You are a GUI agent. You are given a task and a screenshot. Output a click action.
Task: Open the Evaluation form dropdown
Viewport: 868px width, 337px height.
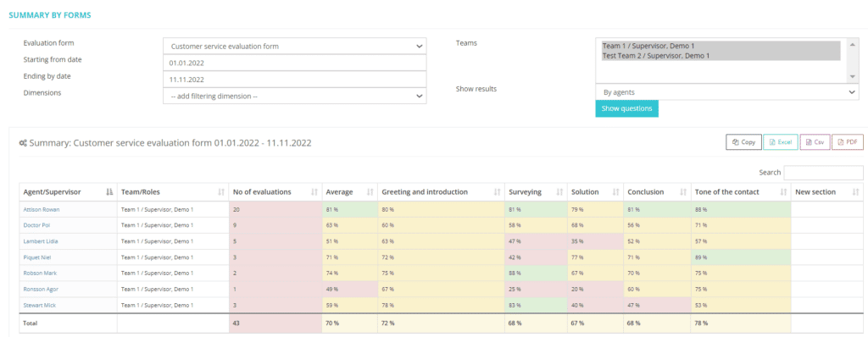pos(295,47)
